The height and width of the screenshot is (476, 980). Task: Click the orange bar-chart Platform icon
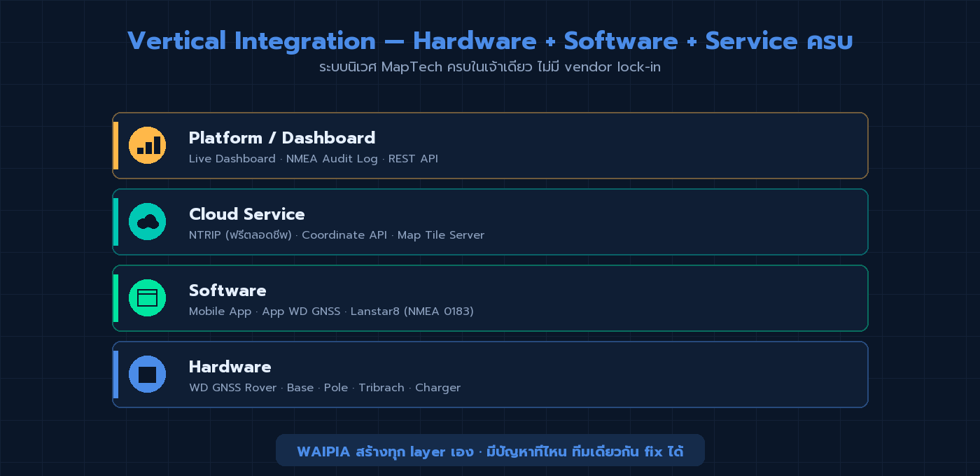click(x=147, y=146)
